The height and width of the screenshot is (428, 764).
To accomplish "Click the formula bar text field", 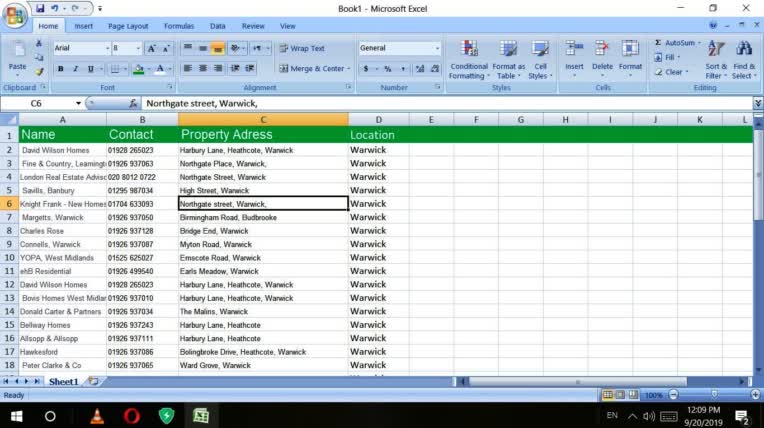I will pyautogui.click(x=447, y=103).
